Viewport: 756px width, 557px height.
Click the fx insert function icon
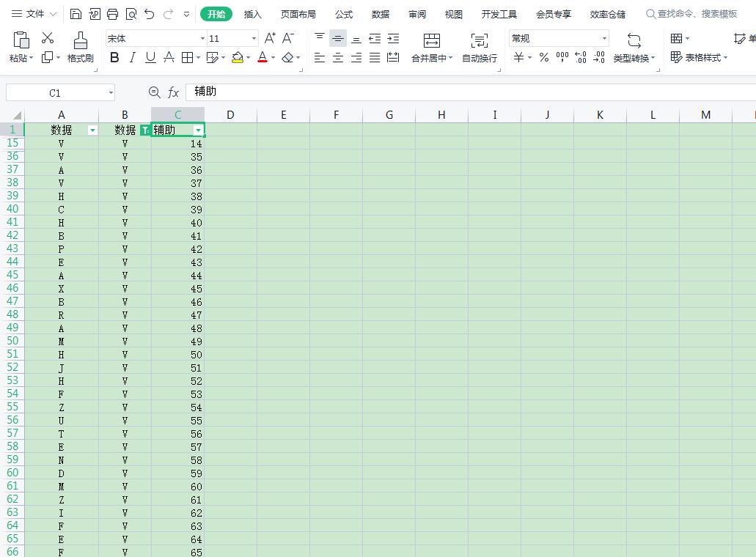tap(173, 92)
